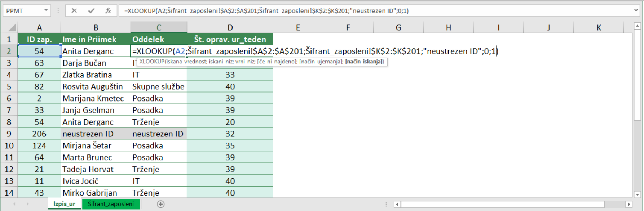Go to next sheet with right nav arrow
This screenshot has width=644, height=211.
tap(28, 204)
